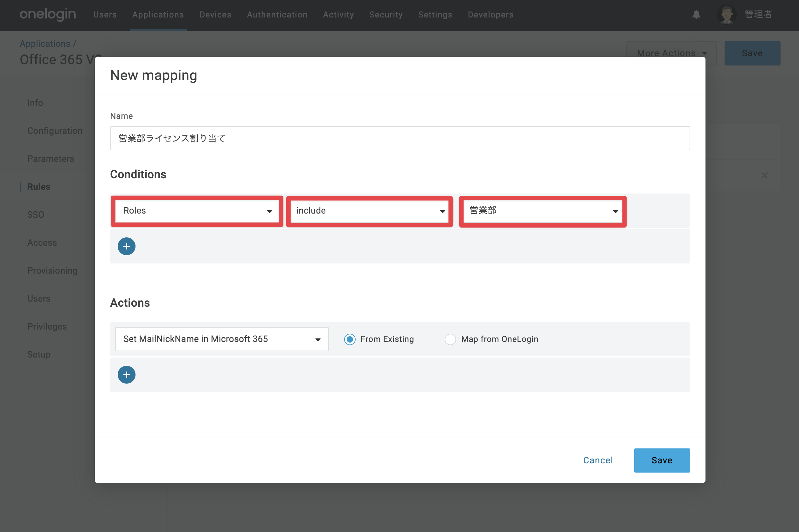Save the new mapping in the dialog

tap(662, 460)
